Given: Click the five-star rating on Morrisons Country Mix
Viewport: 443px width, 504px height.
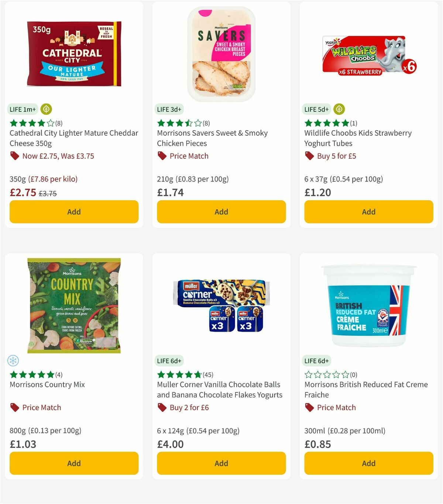Looking at the screenshot, I should coord(31,374).
